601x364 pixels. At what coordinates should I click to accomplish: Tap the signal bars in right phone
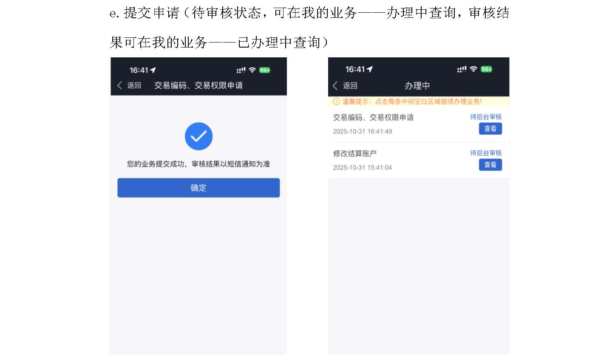[x=462, y=69]
